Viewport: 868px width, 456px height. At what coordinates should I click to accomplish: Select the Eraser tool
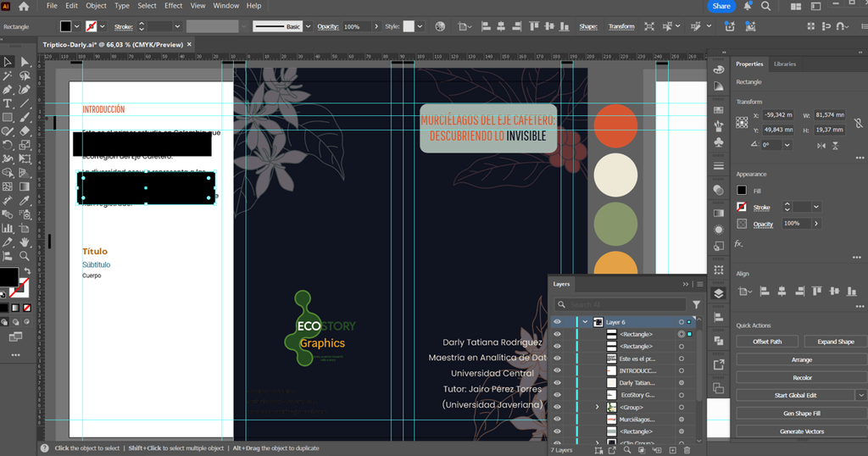click(25, 131)
